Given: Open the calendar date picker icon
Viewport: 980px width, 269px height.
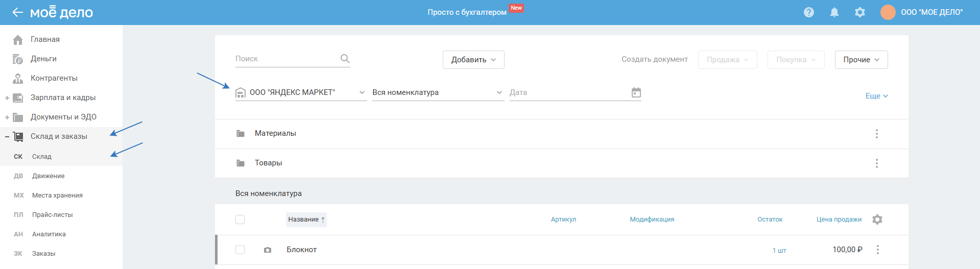Looking at the screenshot, I should (x=636, y=92).
